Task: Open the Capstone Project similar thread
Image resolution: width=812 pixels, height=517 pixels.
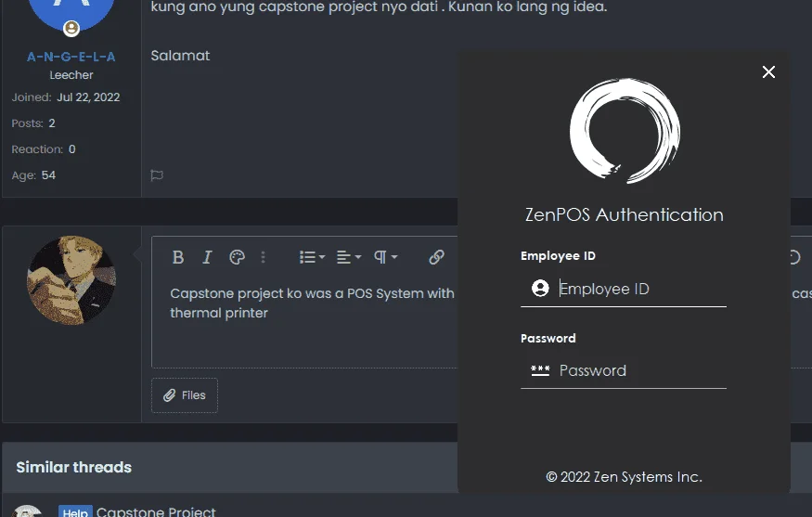Action: [x=156, y=511]
